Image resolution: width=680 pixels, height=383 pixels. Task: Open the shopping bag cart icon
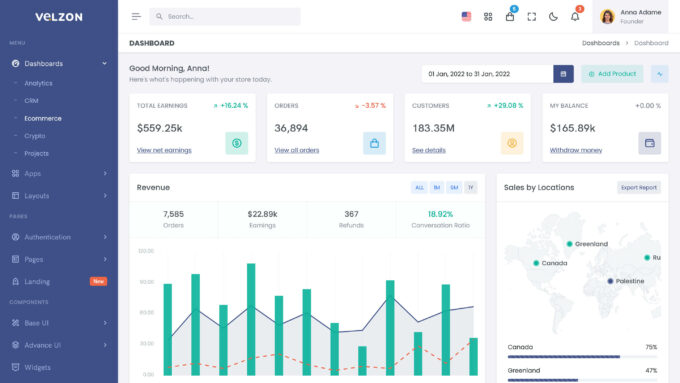pyautogui.click(x=510, y=16)
